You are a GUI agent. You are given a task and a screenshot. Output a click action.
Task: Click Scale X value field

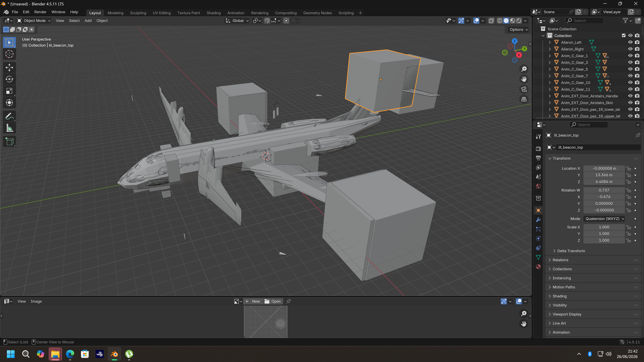[604, 227]
